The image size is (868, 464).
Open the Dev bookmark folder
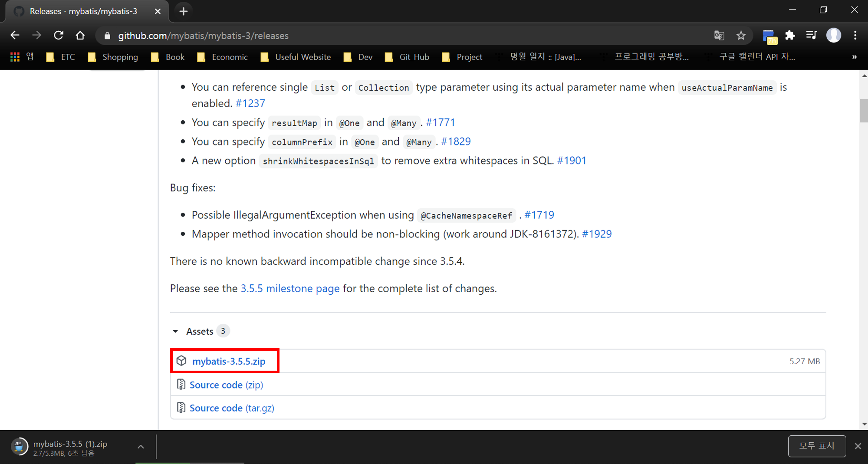point(358,57)
